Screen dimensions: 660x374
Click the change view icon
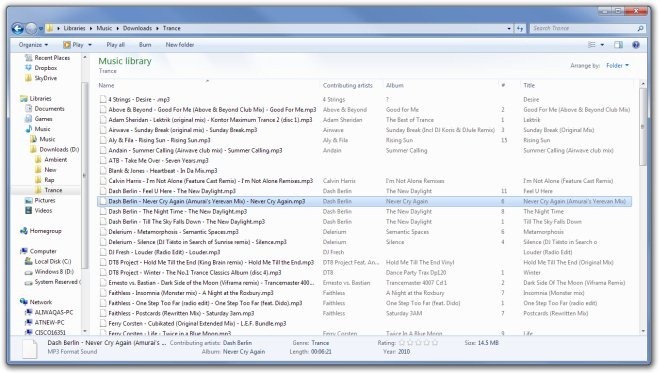coord(592,45)
